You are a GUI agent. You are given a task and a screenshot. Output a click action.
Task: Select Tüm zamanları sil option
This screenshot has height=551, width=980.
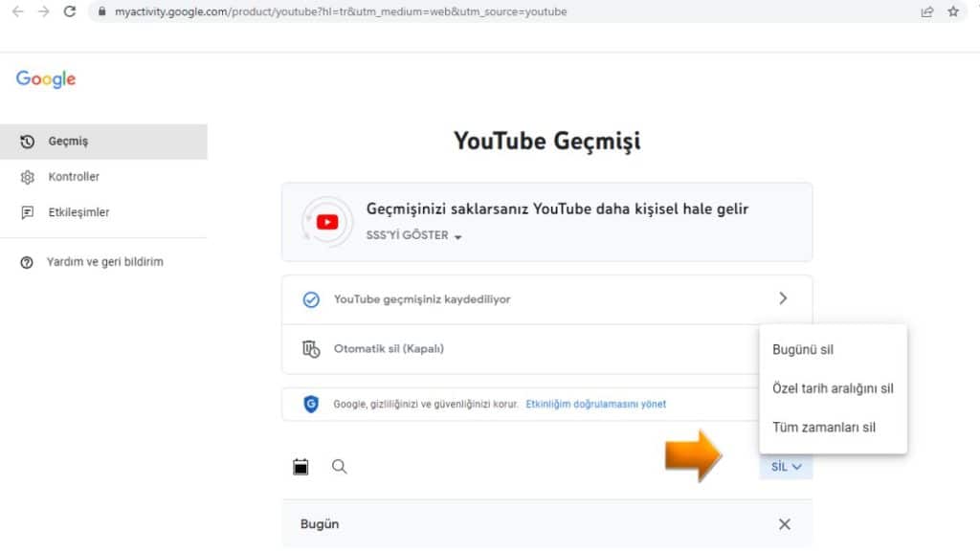pyautogui.click(x=833, y=428)
